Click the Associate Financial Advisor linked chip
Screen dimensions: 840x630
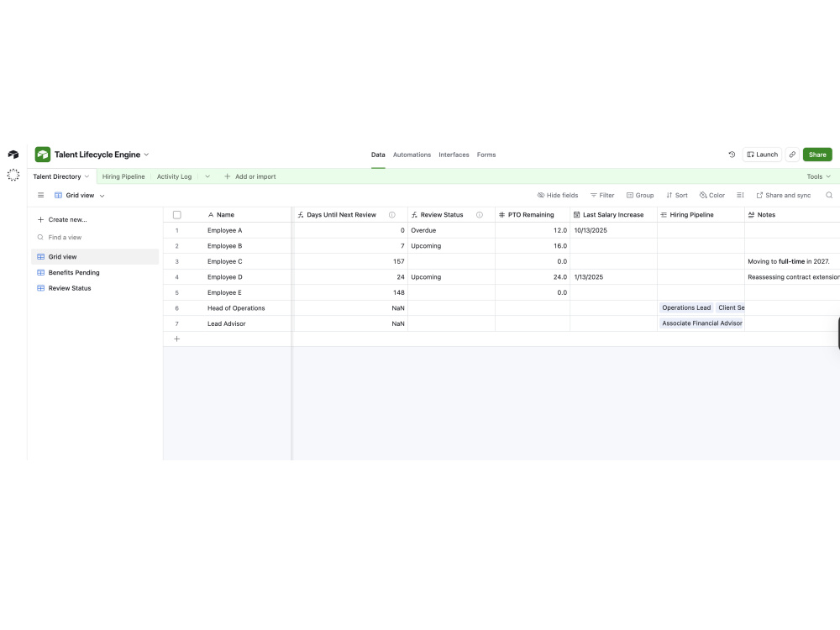701,323
